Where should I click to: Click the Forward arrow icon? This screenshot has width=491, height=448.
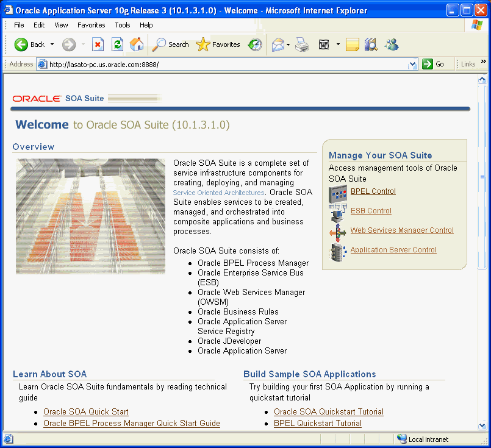click(69, 44)
